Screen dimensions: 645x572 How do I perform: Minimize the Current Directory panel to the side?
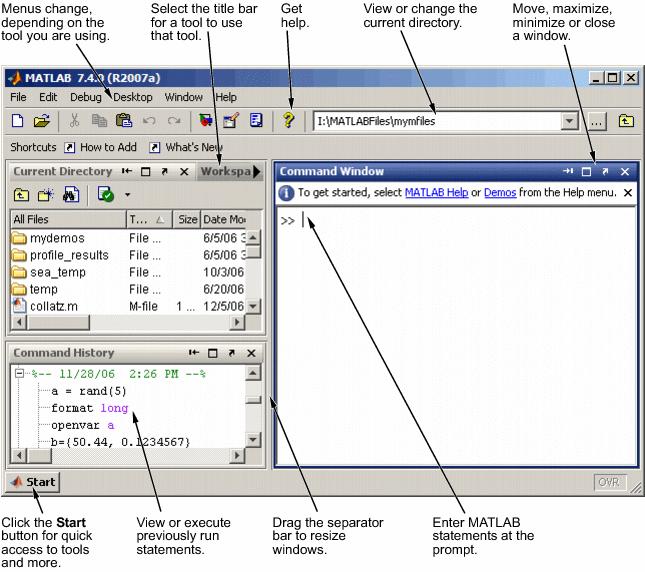(x=127, y=171)
